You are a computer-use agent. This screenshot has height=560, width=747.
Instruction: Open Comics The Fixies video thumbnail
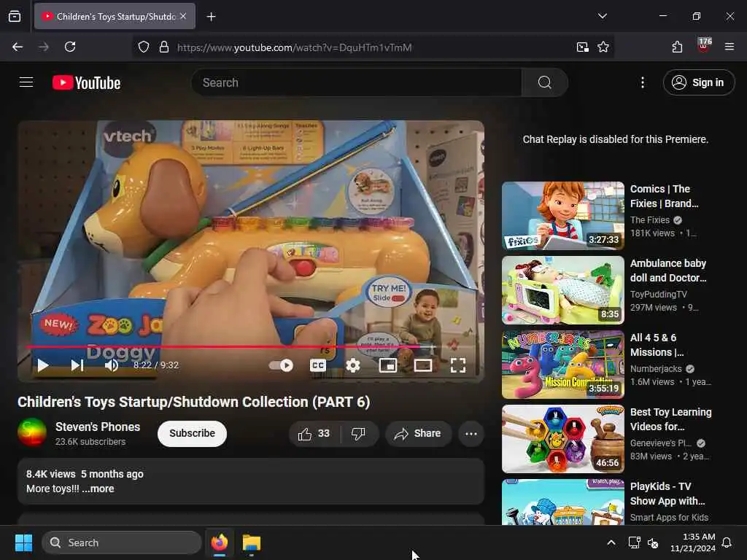(x=563, y=216)
